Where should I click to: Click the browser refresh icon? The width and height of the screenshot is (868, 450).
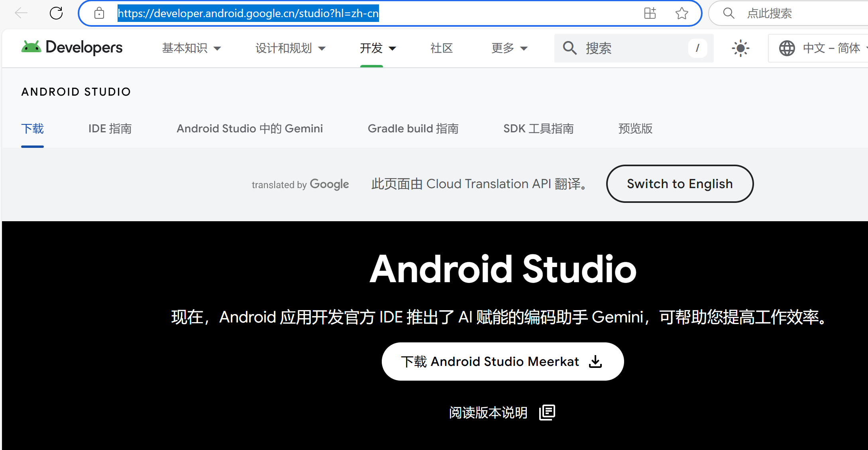[x=56, y=13]
